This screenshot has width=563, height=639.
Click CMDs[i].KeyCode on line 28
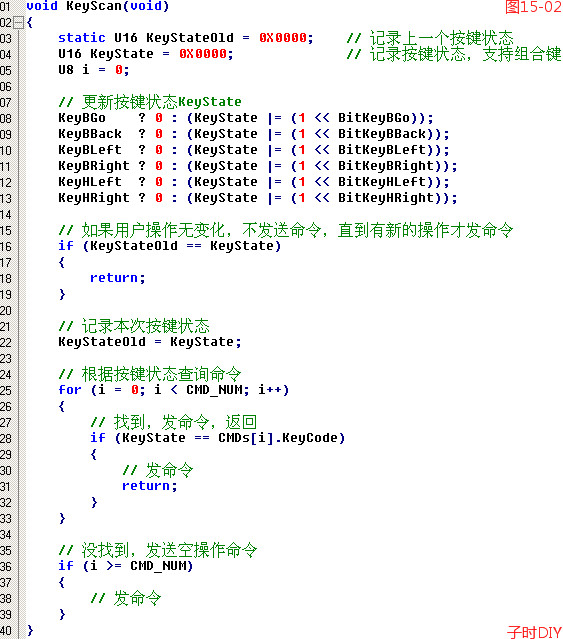278,438
